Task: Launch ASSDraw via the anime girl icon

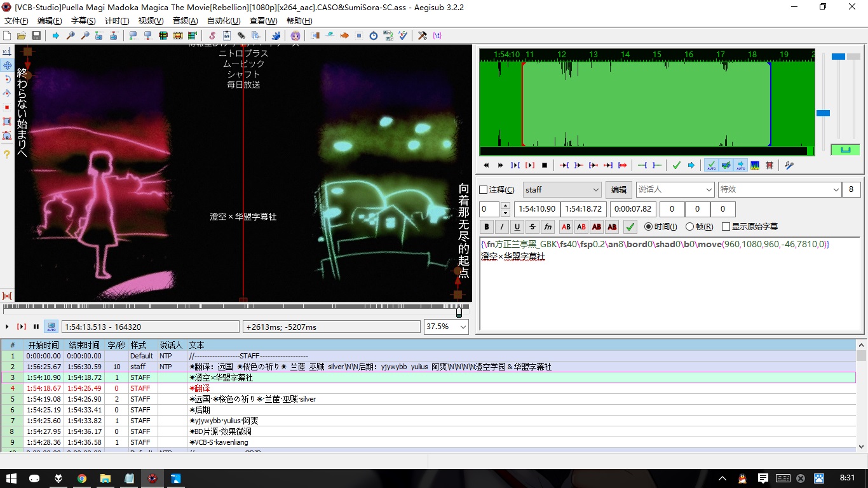Action: point(295,36)
